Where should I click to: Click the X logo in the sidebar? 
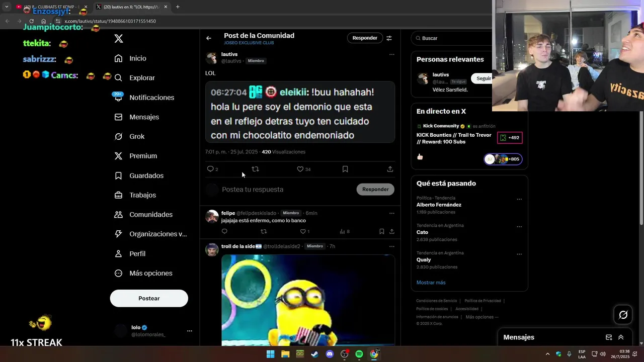(119, 39)
